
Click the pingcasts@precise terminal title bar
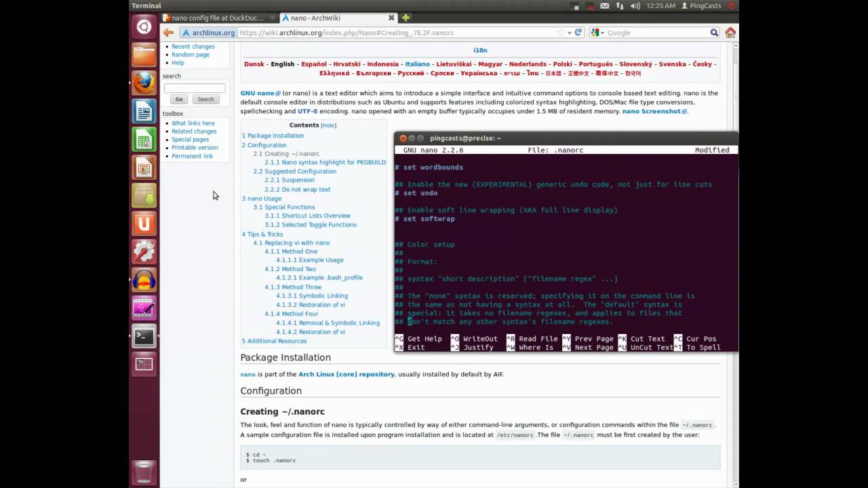[566, 138]
